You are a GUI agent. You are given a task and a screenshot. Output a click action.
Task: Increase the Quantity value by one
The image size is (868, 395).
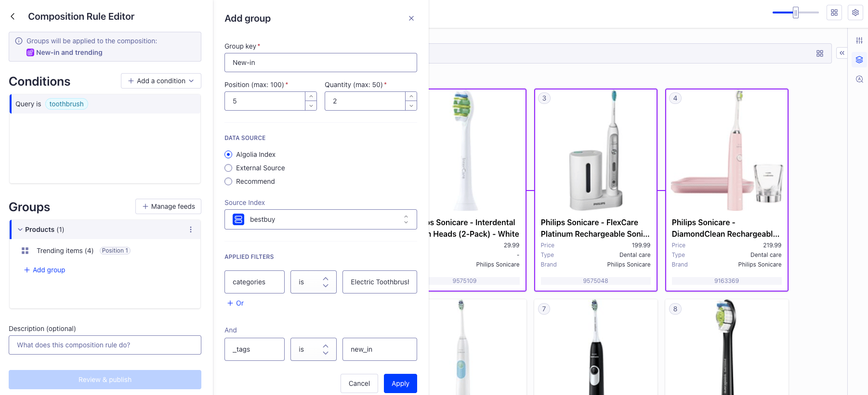411,96
